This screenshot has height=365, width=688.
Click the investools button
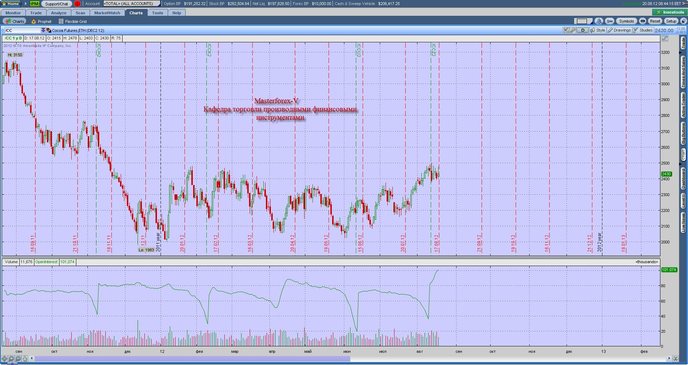(x=668, y=13)
